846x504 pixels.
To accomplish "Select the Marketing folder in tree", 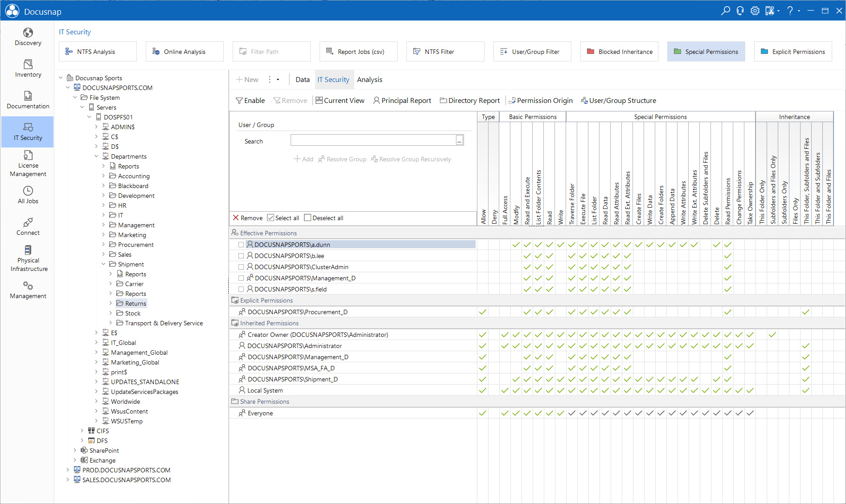I will click(128, 235).
